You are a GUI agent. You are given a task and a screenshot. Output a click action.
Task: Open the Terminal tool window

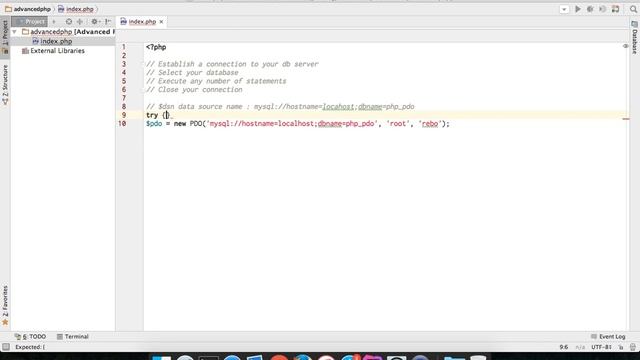click(73, 337)
